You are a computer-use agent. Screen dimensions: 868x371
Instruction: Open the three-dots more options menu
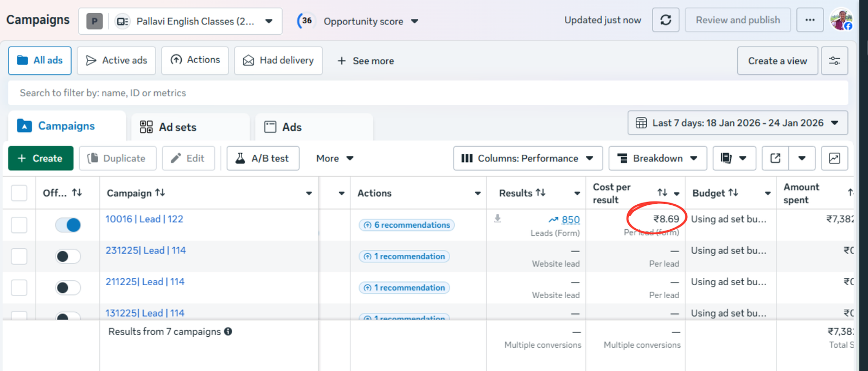[810, 20]
